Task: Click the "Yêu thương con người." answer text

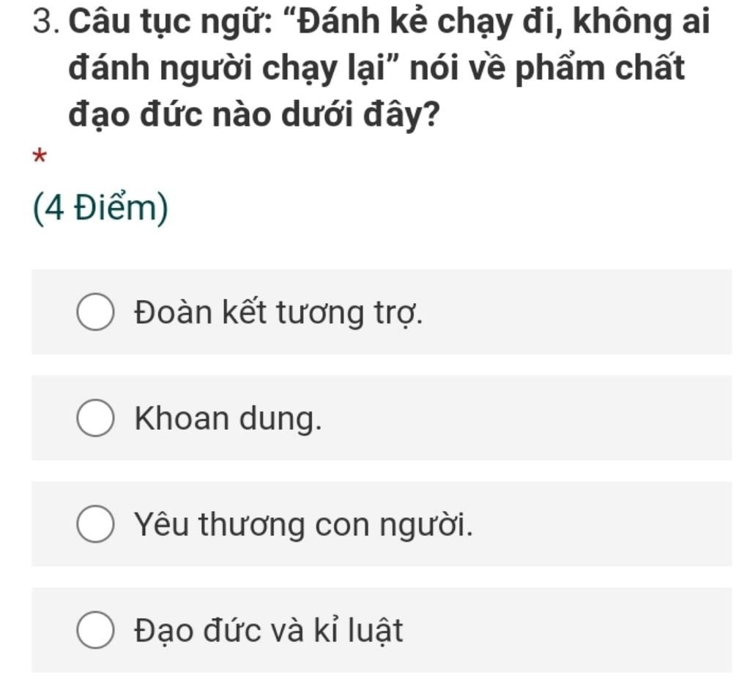Action: click(x=303, y=525)
